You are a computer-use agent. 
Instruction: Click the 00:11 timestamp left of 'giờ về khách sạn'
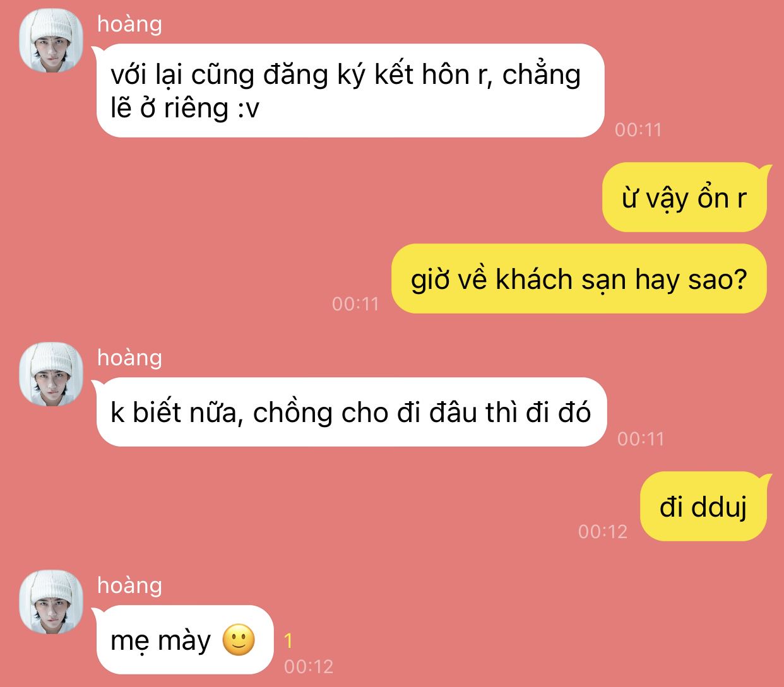click(355, 304)
